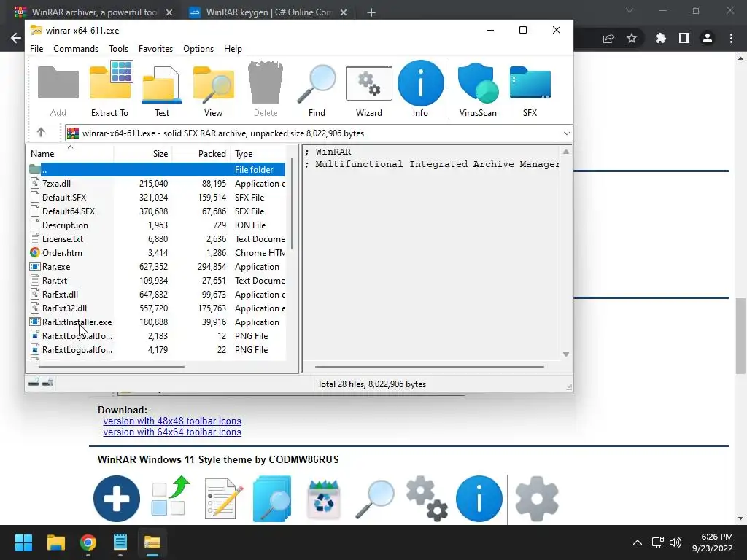Open the Options menu
Viewport: 747px width, 560px height.
[x=198, y=49]
